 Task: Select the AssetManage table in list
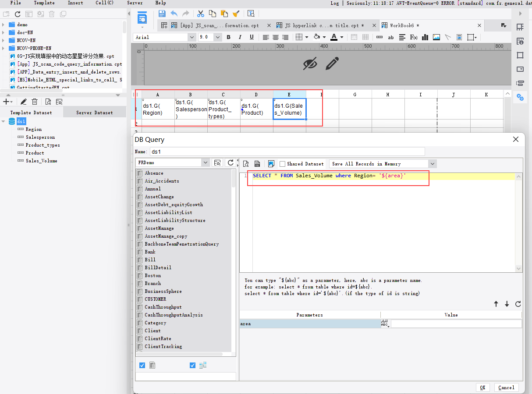(x=159, y=228)
